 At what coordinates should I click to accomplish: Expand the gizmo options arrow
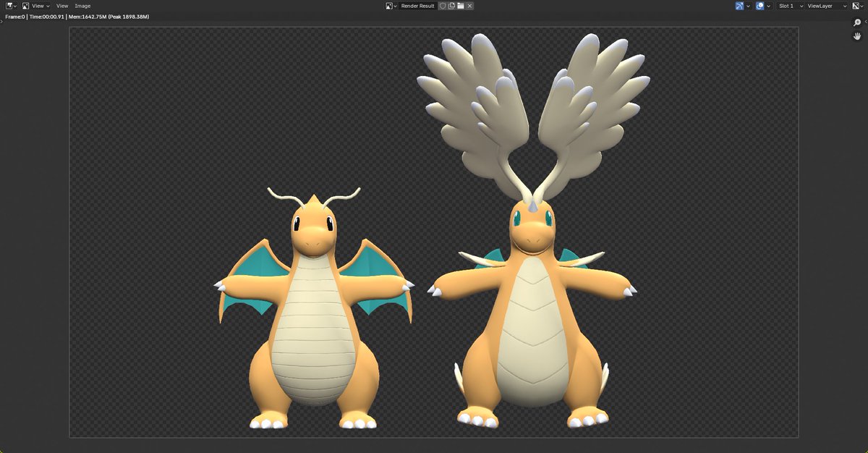pos(748,6)
